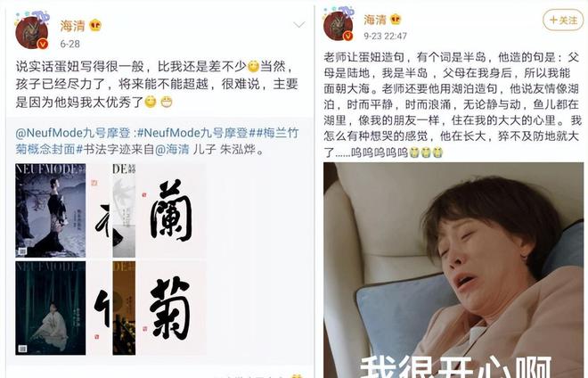Viewport: 588px width, 378px height.
Task: View the green bamboo NEUFMODE cover
Action: coord(51,308)
